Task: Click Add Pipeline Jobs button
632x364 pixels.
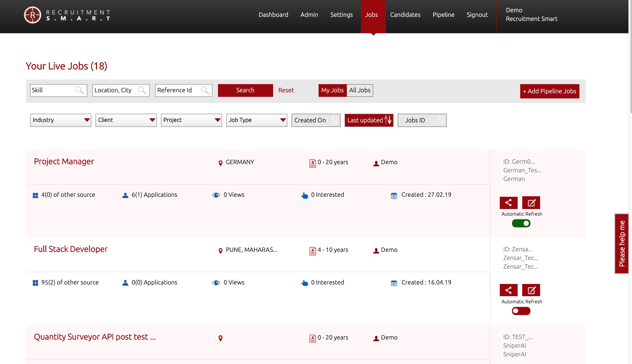Action: [x=550, y=91]
